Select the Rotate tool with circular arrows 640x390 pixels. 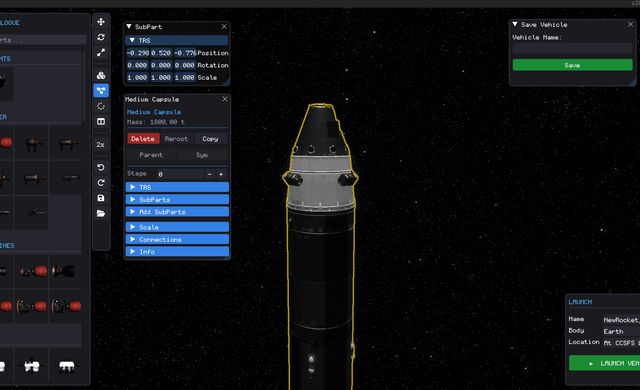pos(101,37)
